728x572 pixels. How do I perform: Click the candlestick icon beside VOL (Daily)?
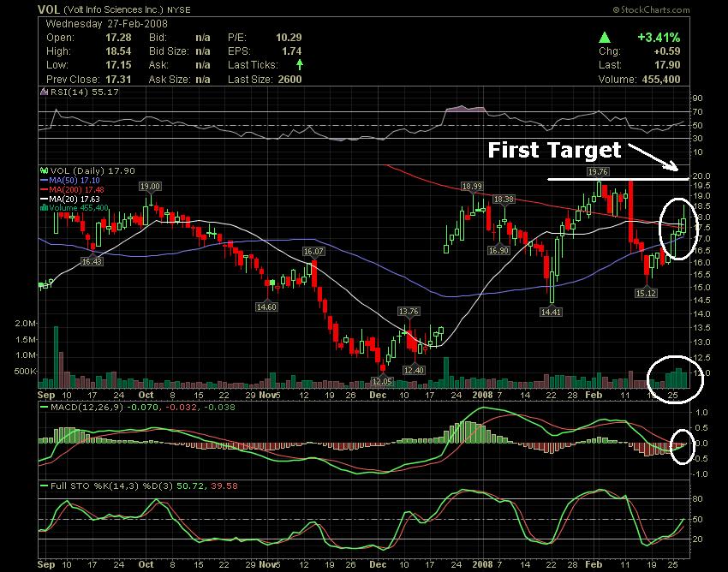[45, 171]
